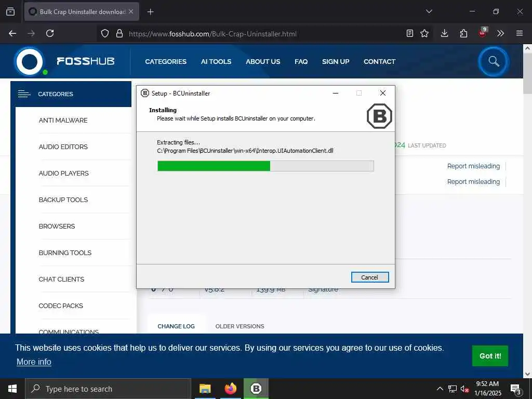Screen dimensions: 532x399
Task: Click the FossHub logo
Action: [x=64, y=61]
